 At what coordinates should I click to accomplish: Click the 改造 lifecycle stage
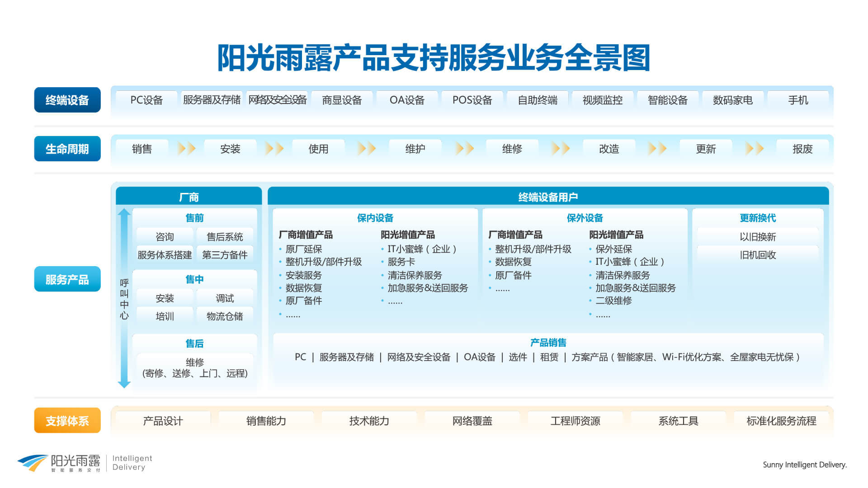(x=609, y=149)
